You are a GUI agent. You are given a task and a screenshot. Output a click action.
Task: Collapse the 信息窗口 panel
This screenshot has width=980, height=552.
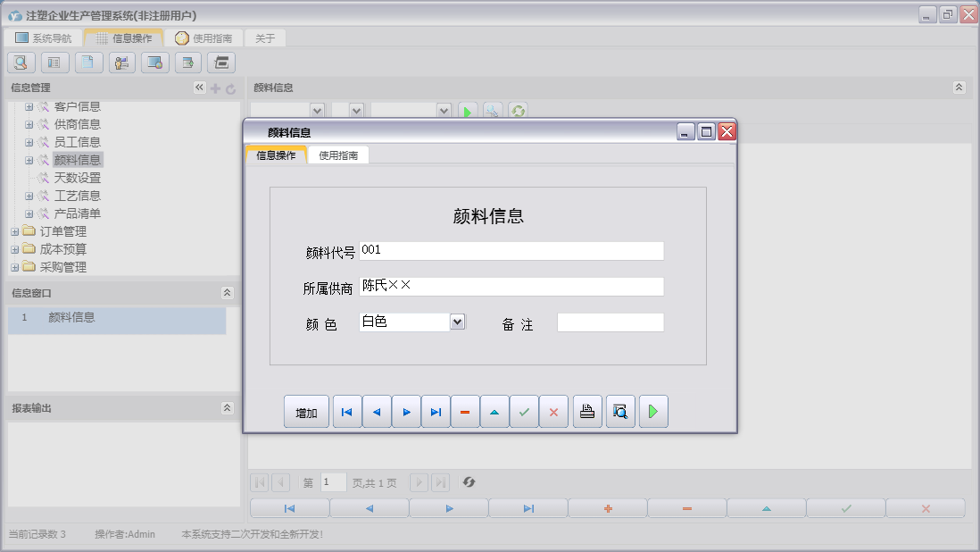(x=227, y=293)
